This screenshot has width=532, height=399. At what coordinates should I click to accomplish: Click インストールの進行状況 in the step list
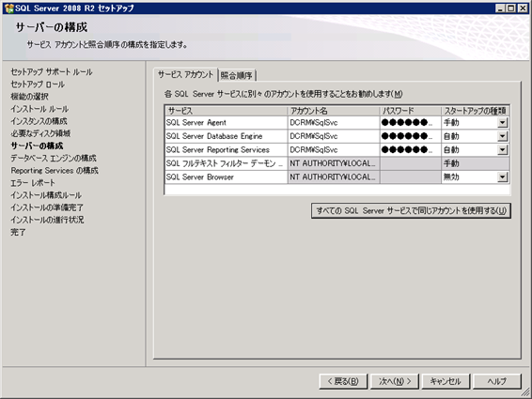click(x=47, y=220)
